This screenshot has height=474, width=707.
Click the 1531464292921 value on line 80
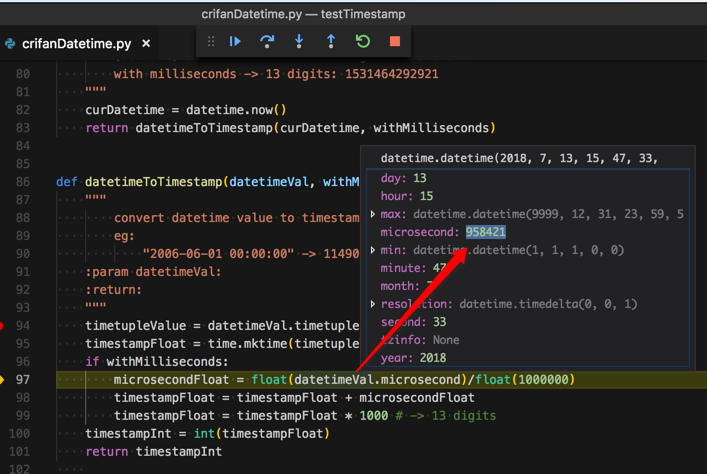(x=392, y=74)
